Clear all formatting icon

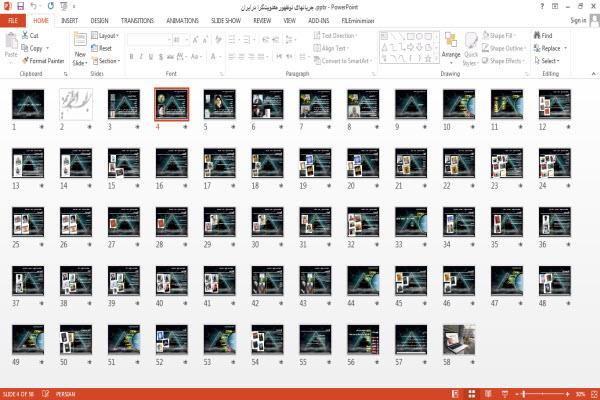click(x=218, y=40)
